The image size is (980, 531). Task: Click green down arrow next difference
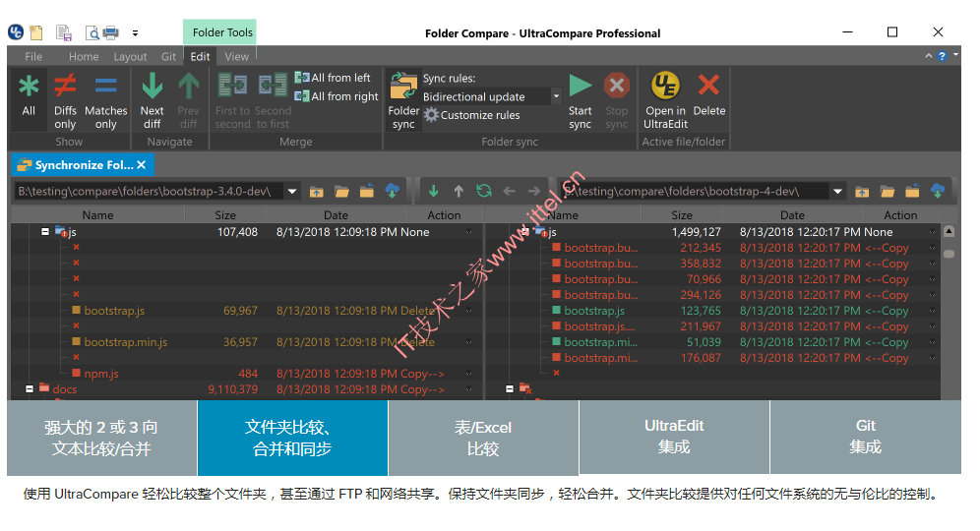pyautogui.click(x=433, y=191)
